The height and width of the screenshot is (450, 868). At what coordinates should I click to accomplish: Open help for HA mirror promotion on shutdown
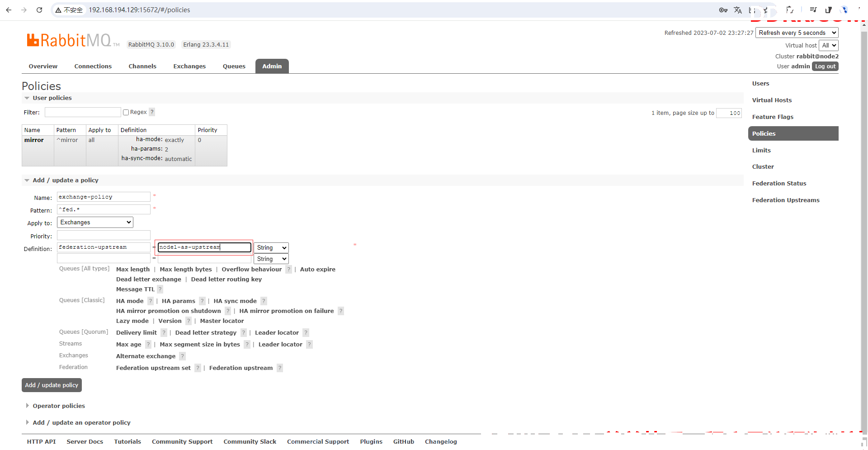(228, 311)
